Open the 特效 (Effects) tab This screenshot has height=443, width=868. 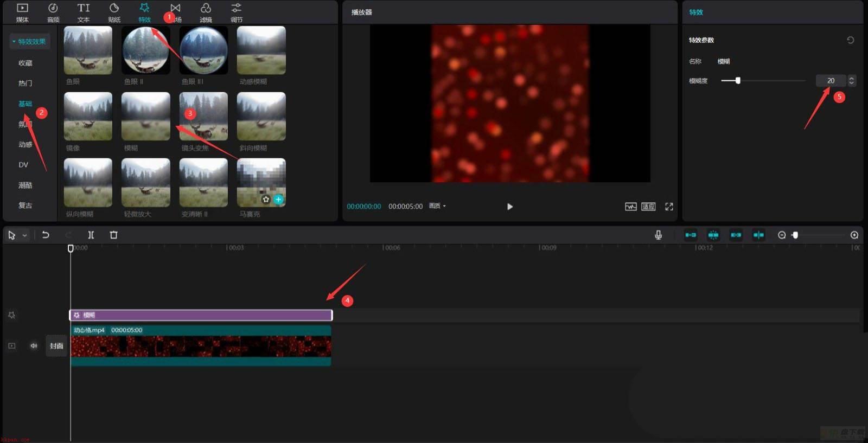click(x=144, y=12)
